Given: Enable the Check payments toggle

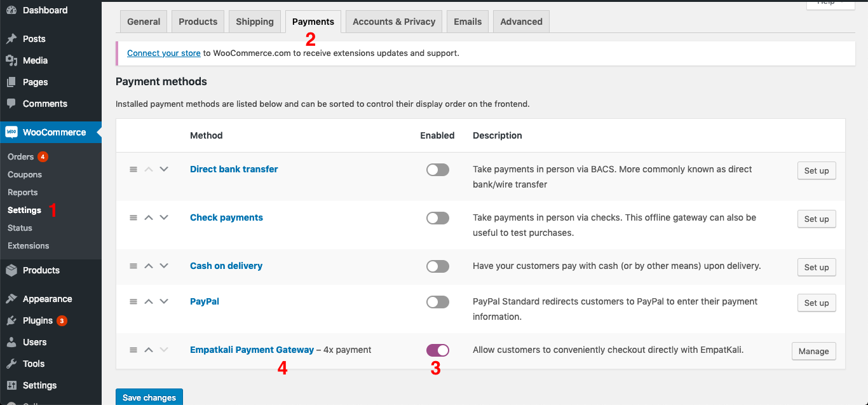Looking at the screenshot, I should tap(438, 218).
